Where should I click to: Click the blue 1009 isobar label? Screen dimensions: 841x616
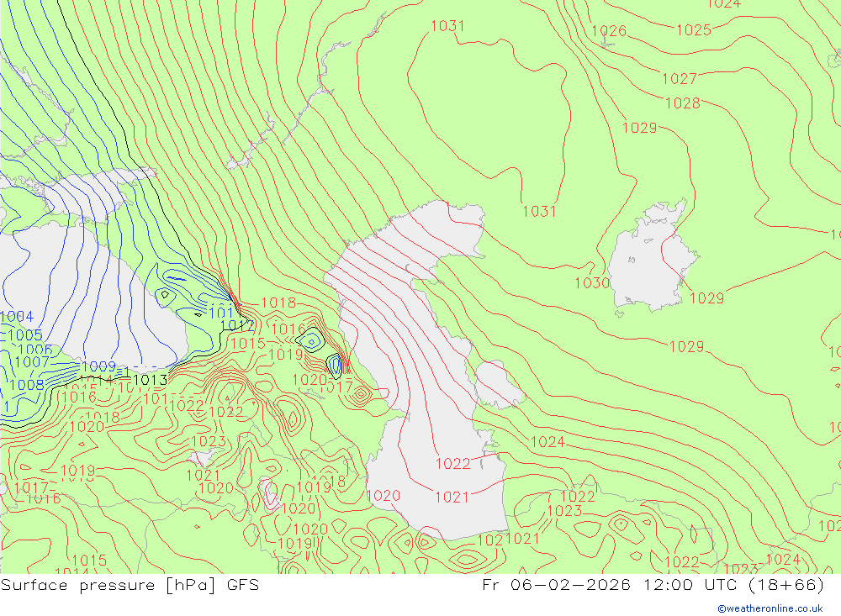(98, 366)
